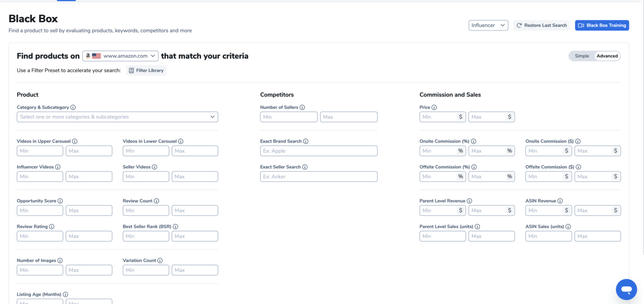
Task: Open the Influencer dropdown
Action: pyautogui.click(x=488, y=26)
